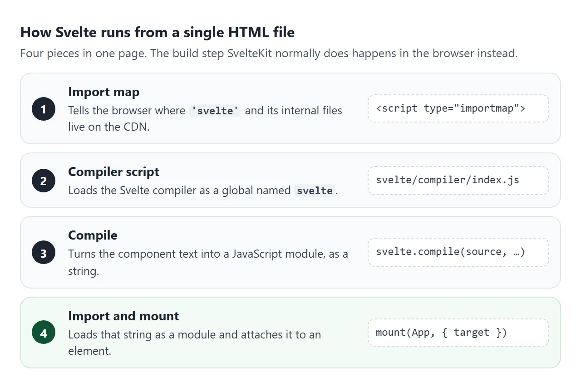Select the "Compiler script" card title
The height and width of the screenshot is (392, 581).
click(114, 172)
